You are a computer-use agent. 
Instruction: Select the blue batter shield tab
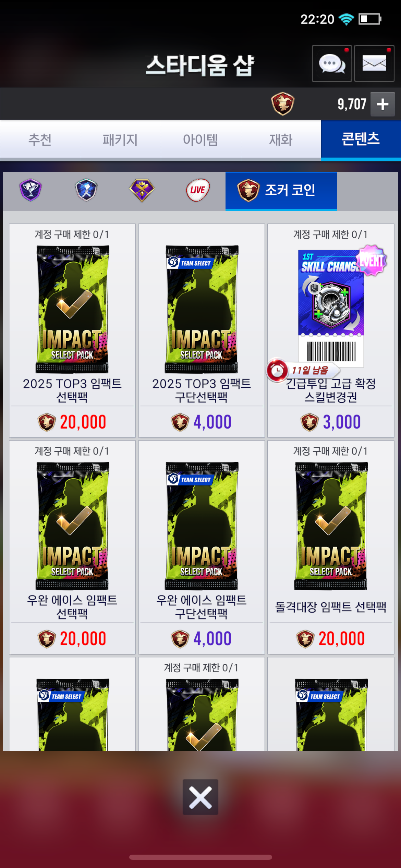click(x=86, y=190)
